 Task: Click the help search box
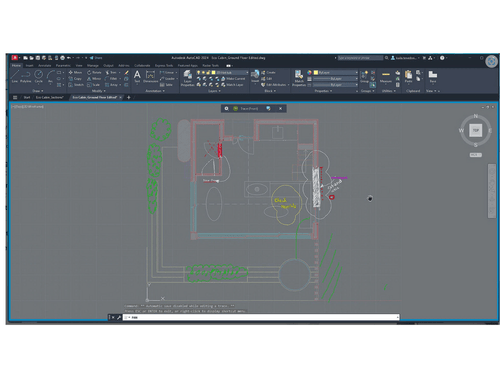point(360,58)
